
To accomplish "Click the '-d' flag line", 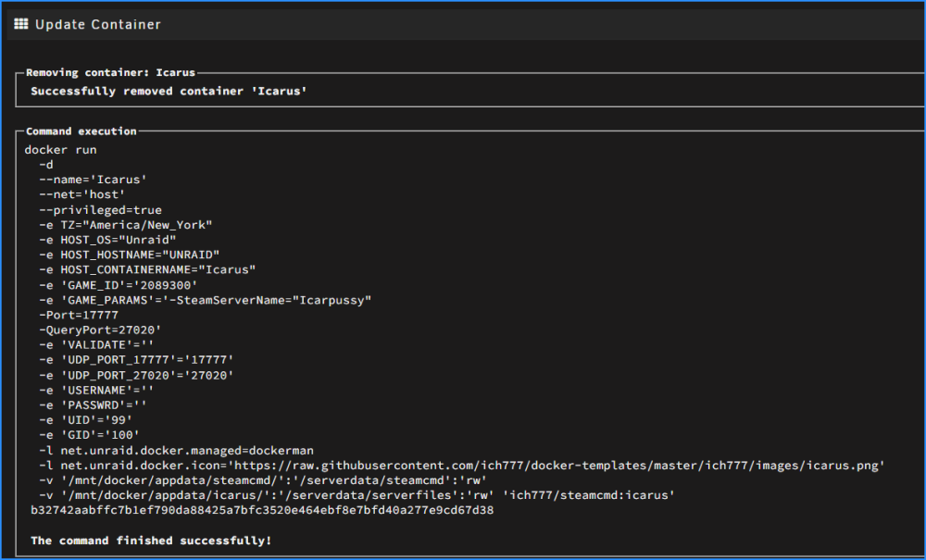I will click(46, 165).
